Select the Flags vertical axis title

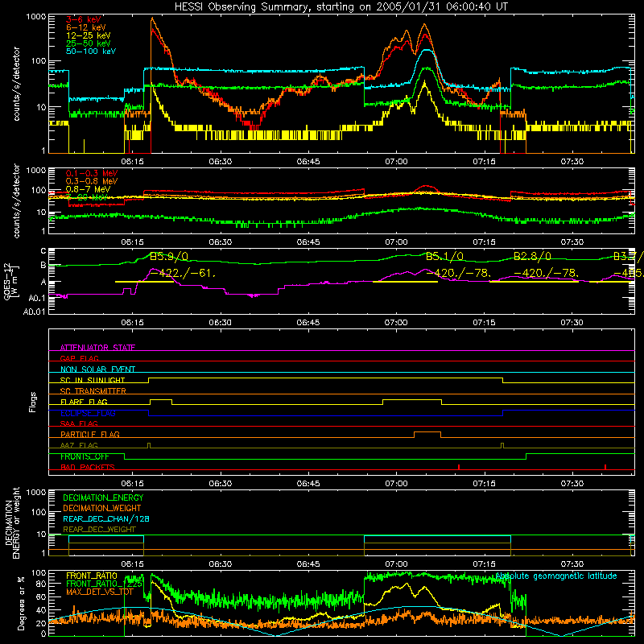(x=32, y=402)
